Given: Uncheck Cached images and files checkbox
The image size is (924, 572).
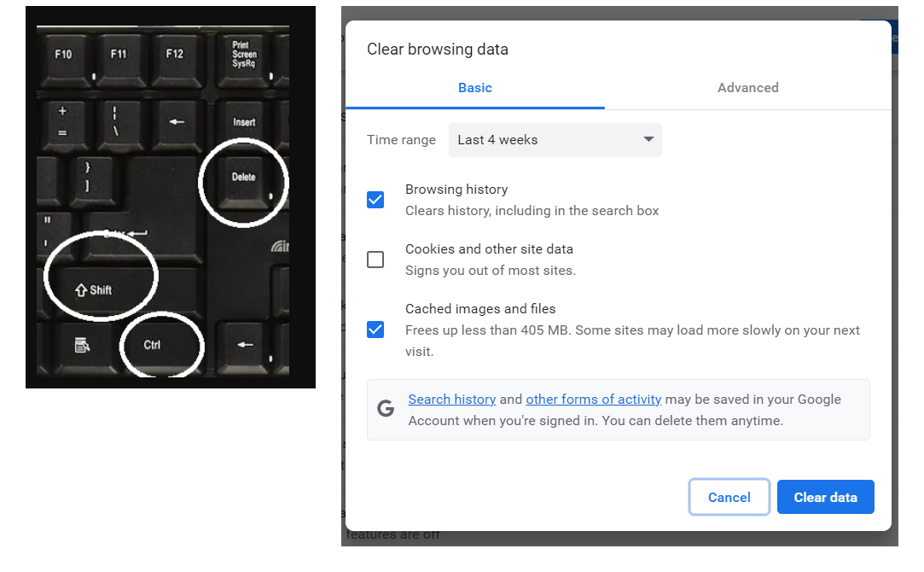Looking at the screenshot, I should coord(375,330).
